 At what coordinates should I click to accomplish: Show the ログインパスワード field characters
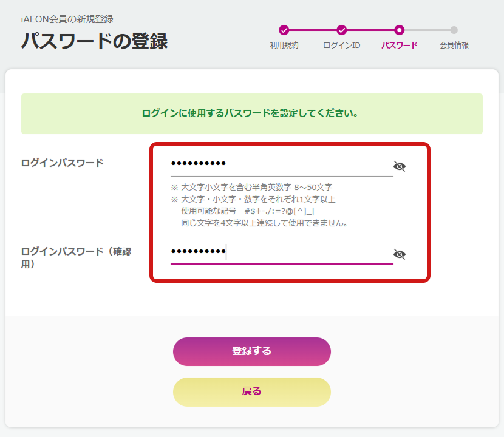(x=399, y=166)
